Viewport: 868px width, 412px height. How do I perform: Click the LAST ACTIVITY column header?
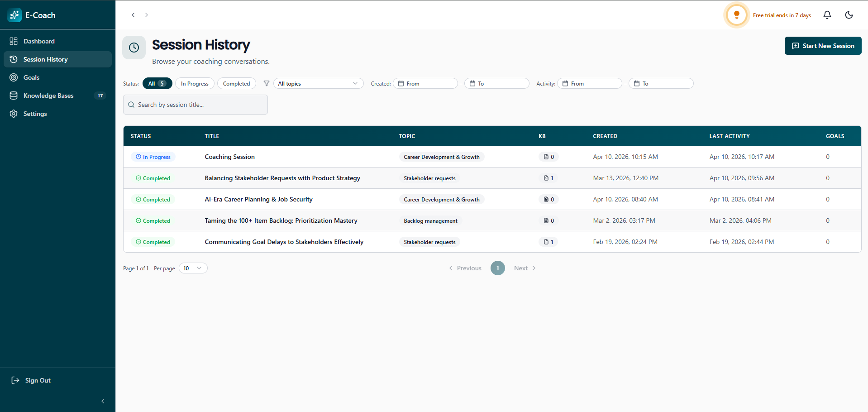[x=730, y=136]
